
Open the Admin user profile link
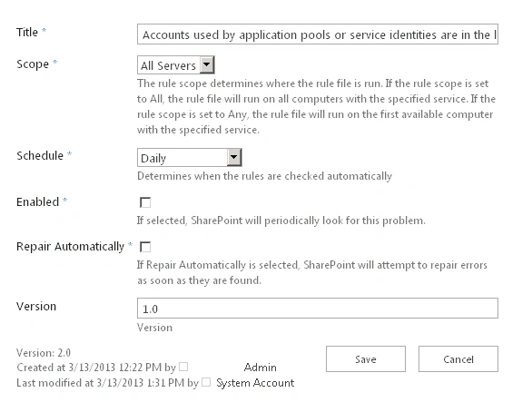261,368
